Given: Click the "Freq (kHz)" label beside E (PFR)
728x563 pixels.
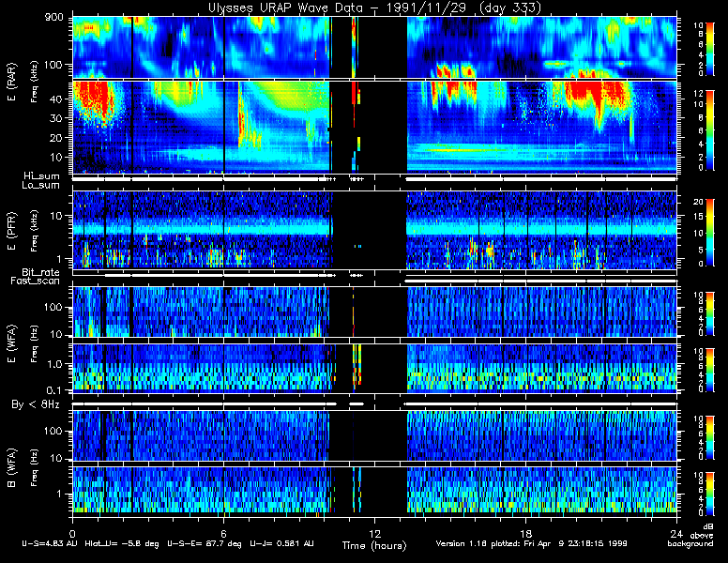Looking at the screenshot, I should 34,231.
